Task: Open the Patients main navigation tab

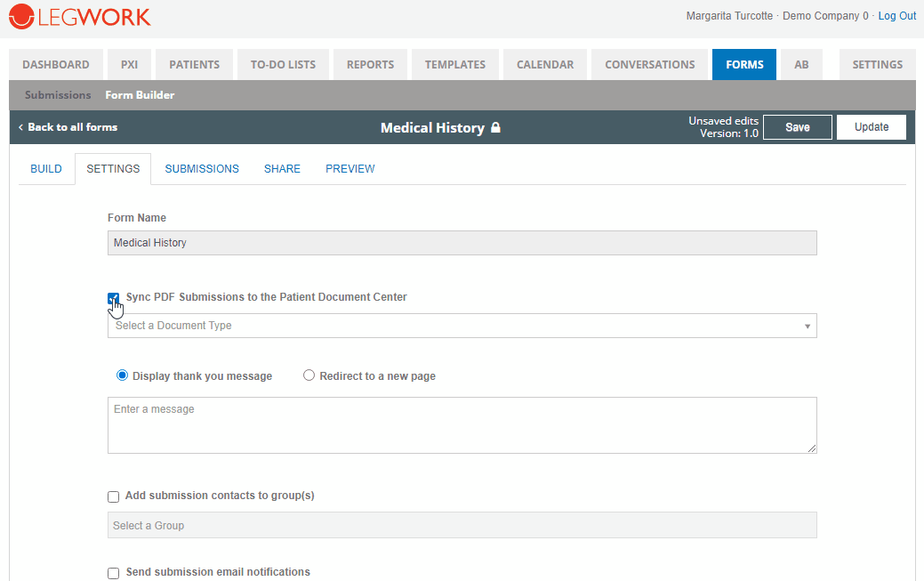Action: 194,65
